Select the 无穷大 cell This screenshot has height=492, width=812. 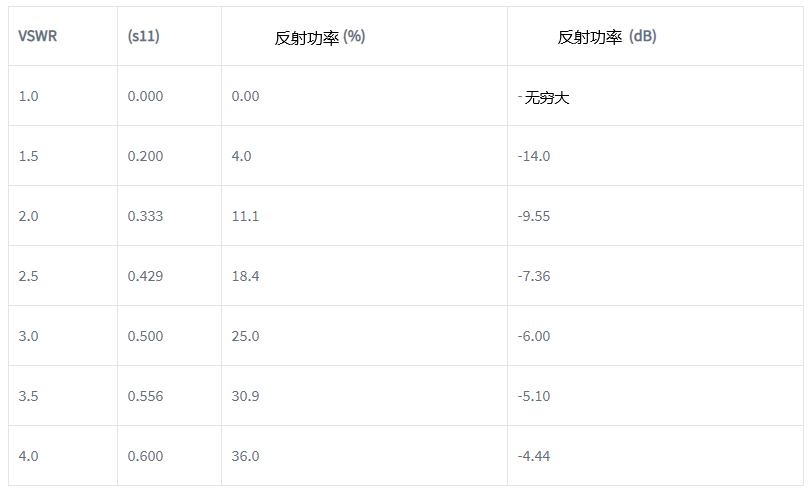point(546,97)
